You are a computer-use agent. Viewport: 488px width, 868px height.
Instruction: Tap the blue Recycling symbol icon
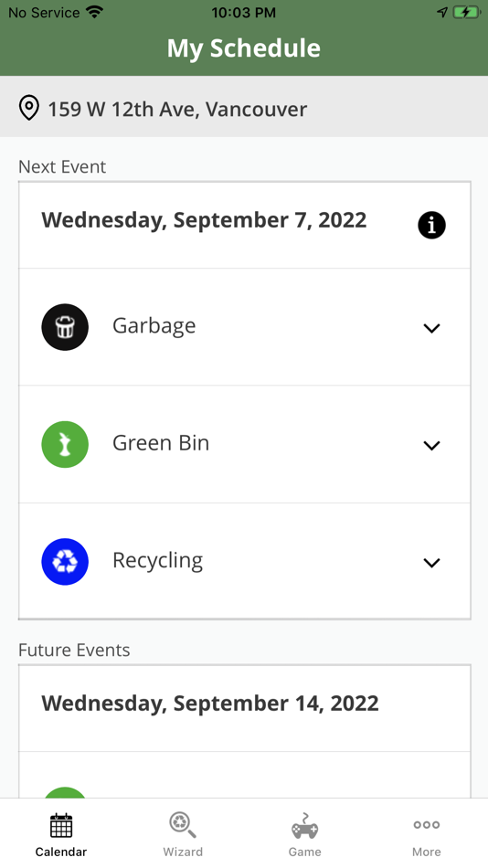coord(65,562)
